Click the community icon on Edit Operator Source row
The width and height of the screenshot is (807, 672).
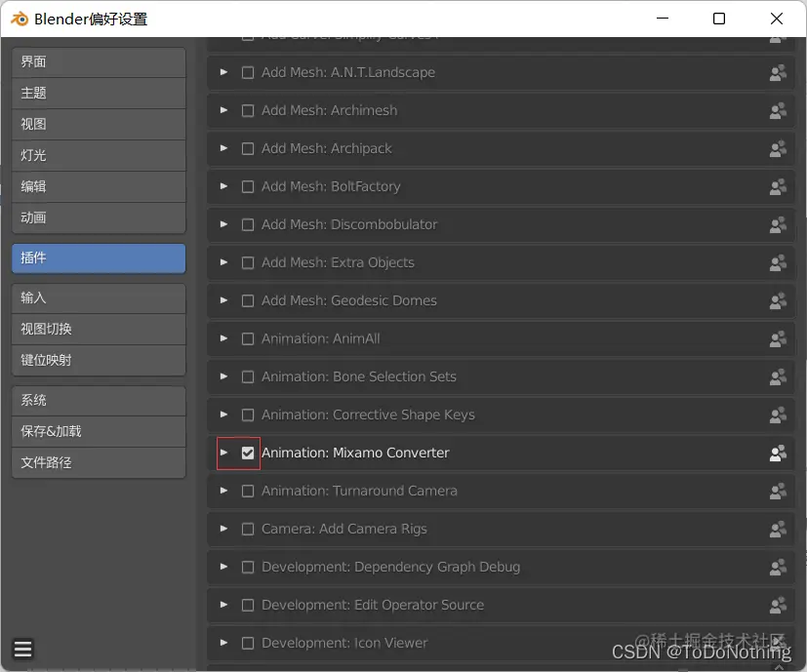tap(778, 606)
